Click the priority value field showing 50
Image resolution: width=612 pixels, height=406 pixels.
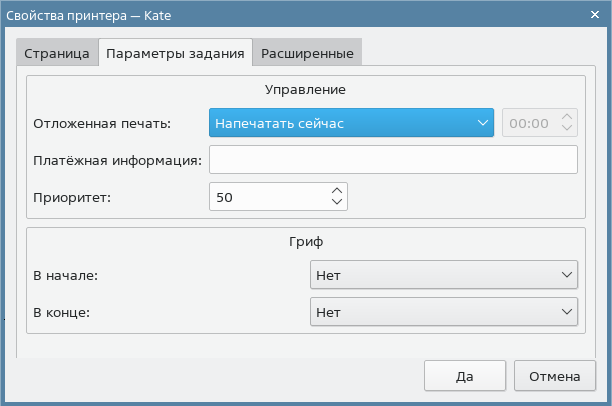point(267,197)
